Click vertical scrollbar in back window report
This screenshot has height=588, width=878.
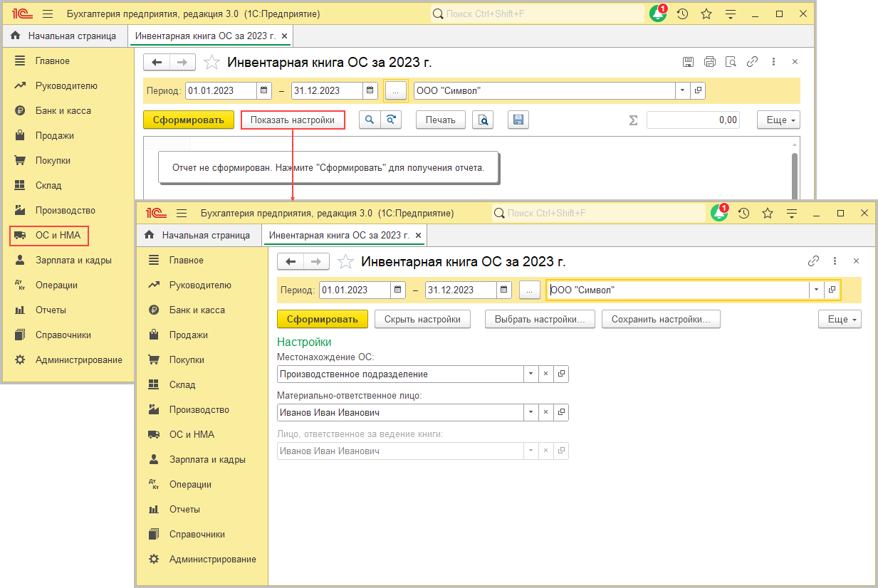click(x=794, y=174)
